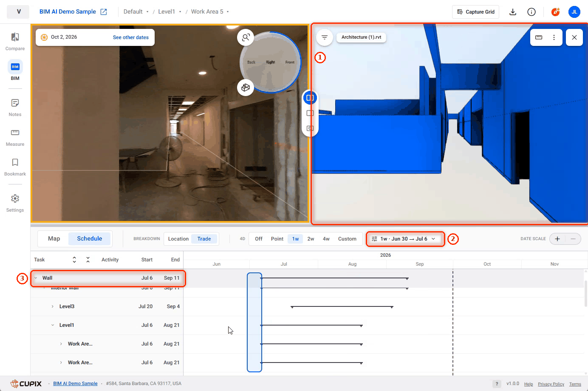588x391 pixels.
Task: Open the JL user avatar
Action: pos(574,12)
